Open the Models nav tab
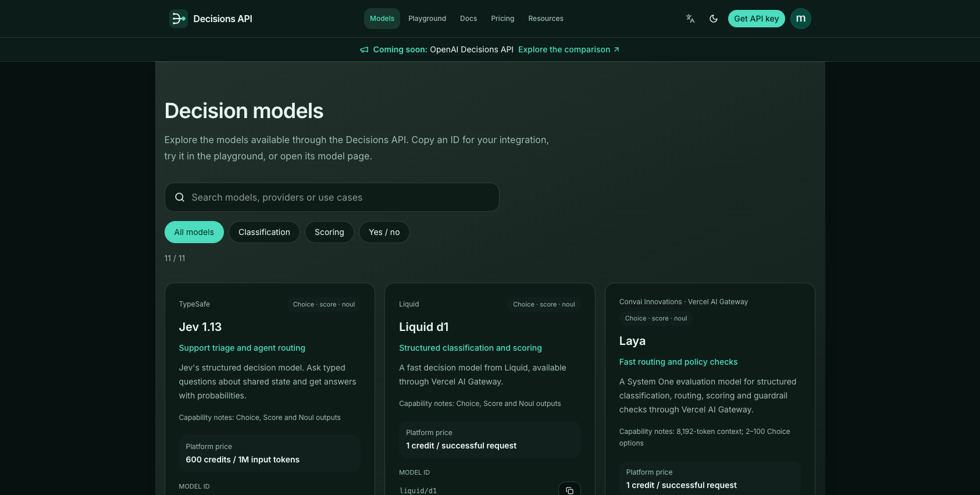Image resolution: width=980 pixels, height=495 pixels. (x=382, y=19)
